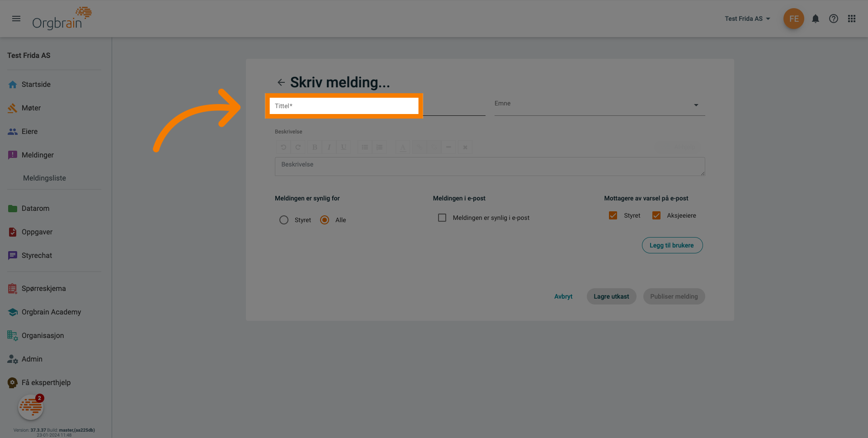The height and width of the screenshot is (438, 868).
Task: Click Avbryt to cancel the message
Action: pyautogui.click(x=563, y=296)
